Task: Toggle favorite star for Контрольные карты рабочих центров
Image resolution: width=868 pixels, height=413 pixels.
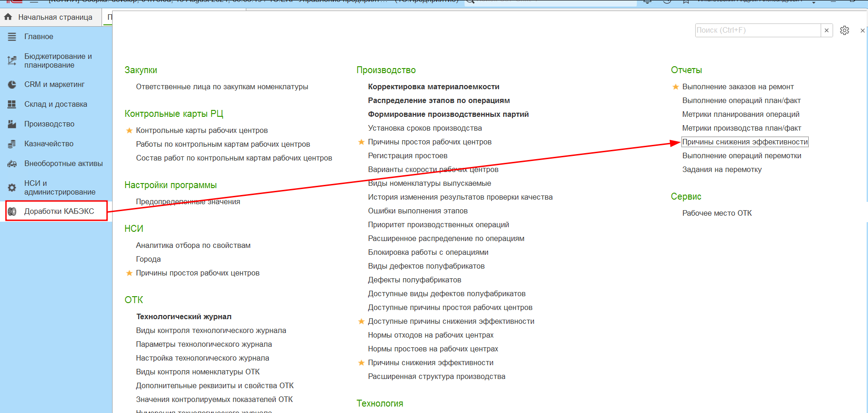Action: [129, 130]
